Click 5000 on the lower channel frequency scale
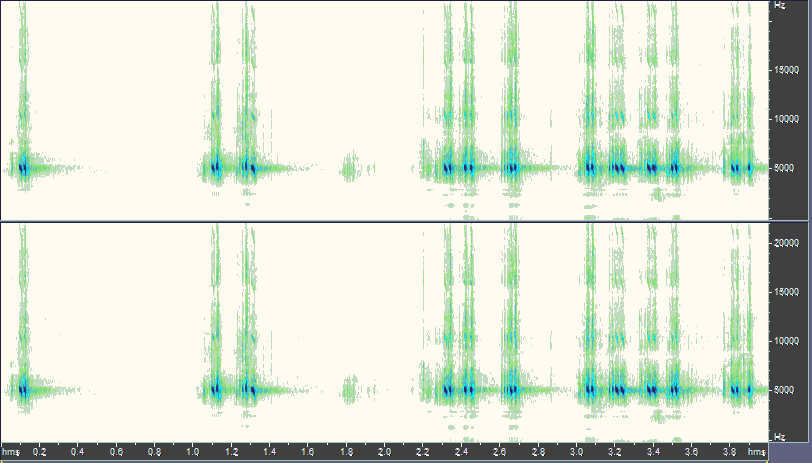The height and width of the screenshot is (463, 812). pyautogui.click(x=784, y=390)
